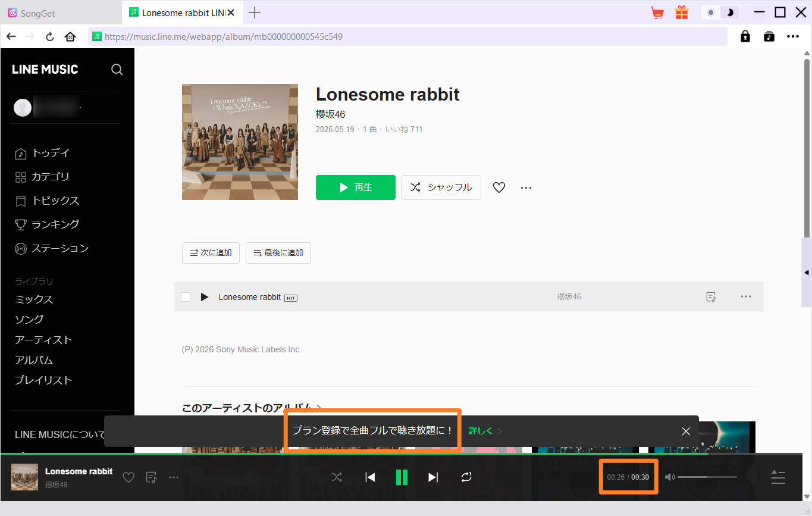Open the user profile avatar
Screen dimensions: 812x516
[x=23, y=108]
